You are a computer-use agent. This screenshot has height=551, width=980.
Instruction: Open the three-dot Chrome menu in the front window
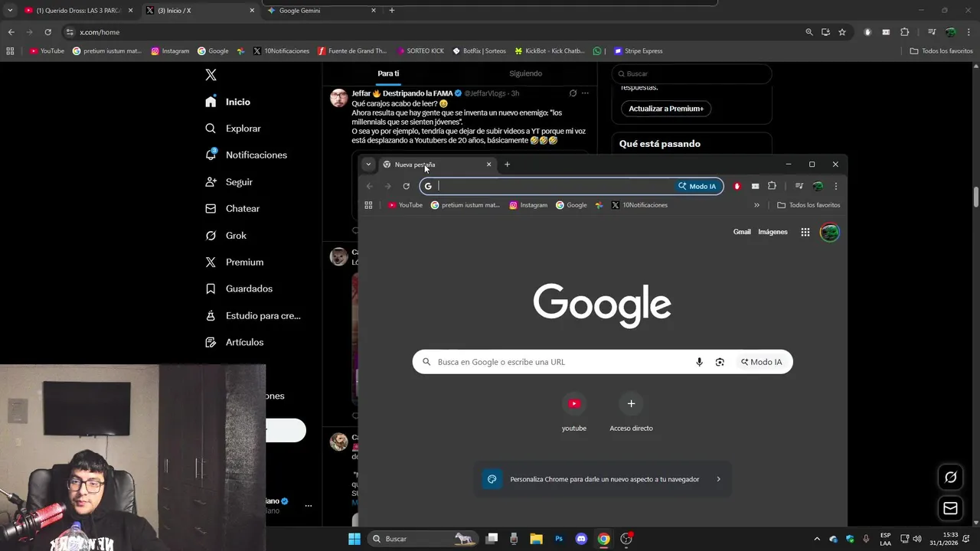coord(835,186)
